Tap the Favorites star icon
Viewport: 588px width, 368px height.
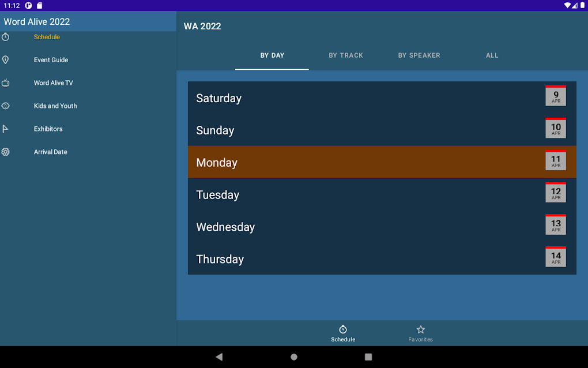(421, 329)
